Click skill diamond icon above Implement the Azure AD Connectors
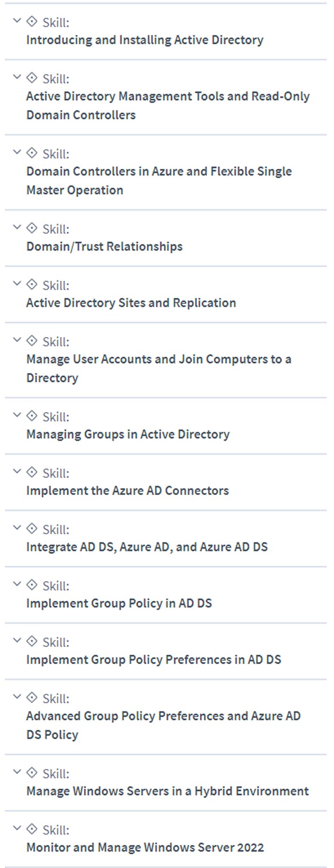Image resolution: width=334 pixels, height=868 pixels. coord(32,472)
